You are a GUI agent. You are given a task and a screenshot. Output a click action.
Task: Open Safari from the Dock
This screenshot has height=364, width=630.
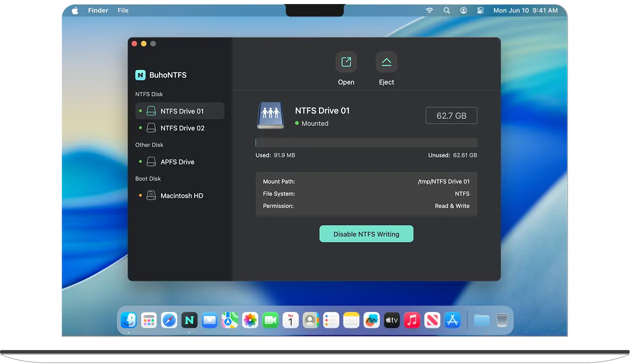tap(169, 320)
